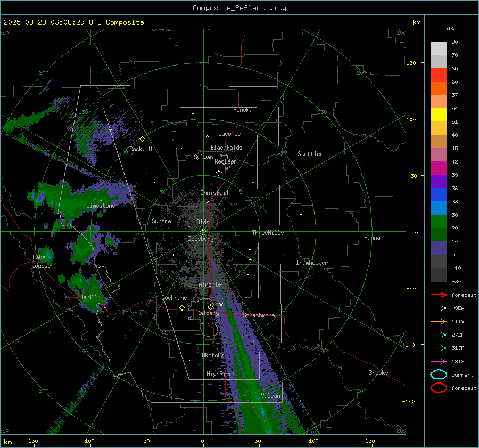The height and width of the screenshot is (448, 479).
Task: Click the yellow diamond marker below Cochrane
Action: pos(182,307)
